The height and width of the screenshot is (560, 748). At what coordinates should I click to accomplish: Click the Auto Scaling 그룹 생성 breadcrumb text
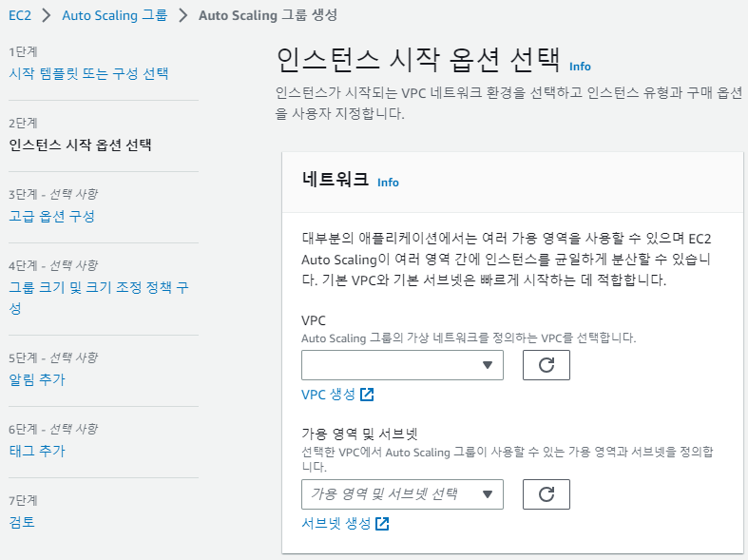pyautogui.click(x=268, y=15)
